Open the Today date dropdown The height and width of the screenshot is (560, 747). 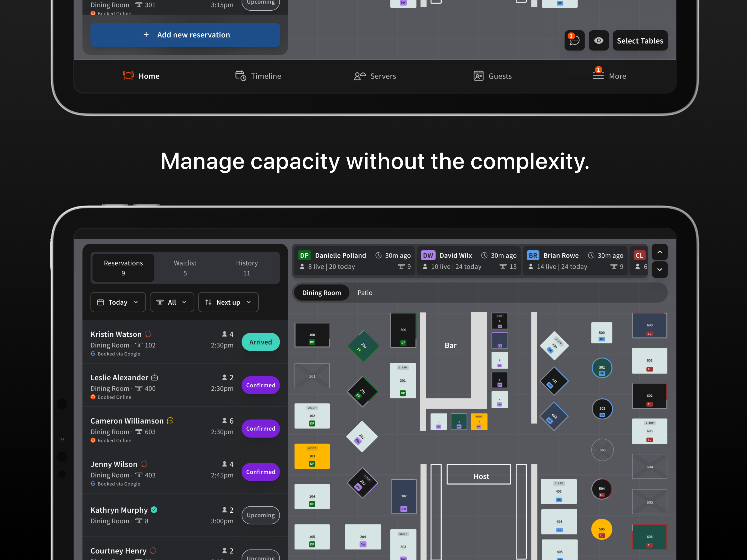click(x=118, y=302)
